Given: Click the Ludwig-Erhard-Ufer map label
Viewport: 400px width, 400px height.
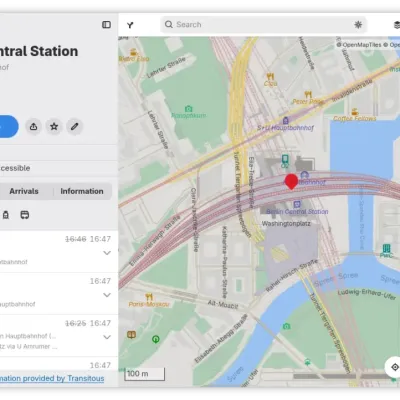Looking at the screenshot, I should click(x=367, y=294).
